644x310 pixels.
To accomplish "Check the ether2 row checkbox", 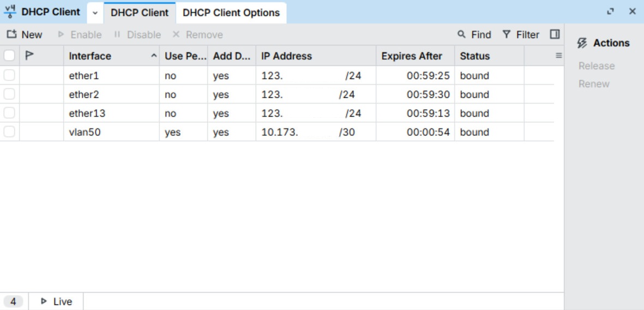I will point(9,94).
